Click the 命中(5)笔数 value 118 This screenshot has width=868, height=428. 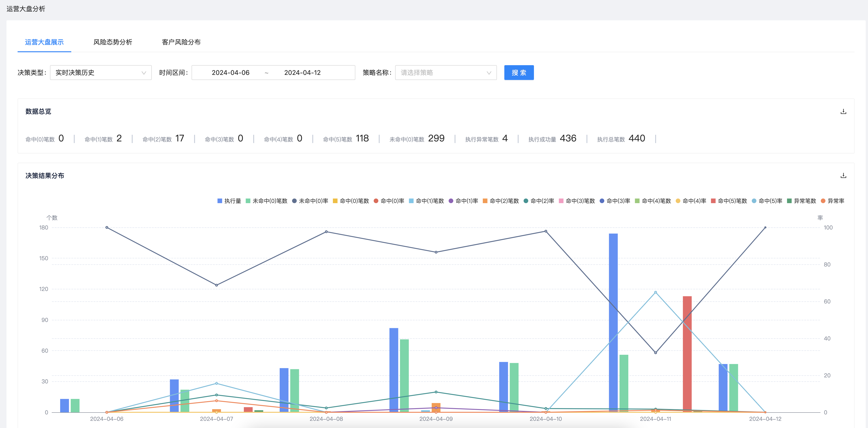pyautogui.click(x=362, y=138)
